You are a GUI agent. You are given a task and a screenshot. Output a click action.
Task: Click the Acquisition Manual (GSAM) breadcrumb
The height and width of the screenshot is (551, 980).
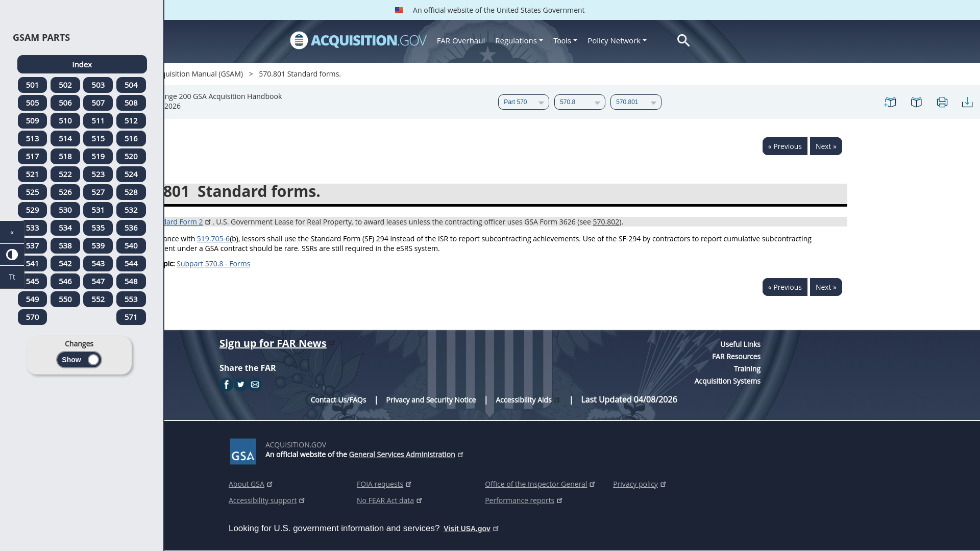point(204,74)
